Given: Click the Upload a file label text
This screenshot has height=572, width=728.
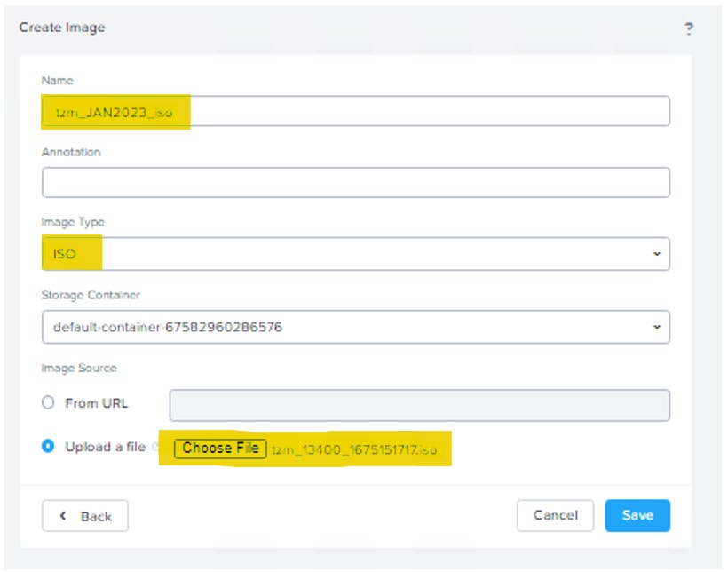Looking at the screenshot, I should (x=105, y=447).
